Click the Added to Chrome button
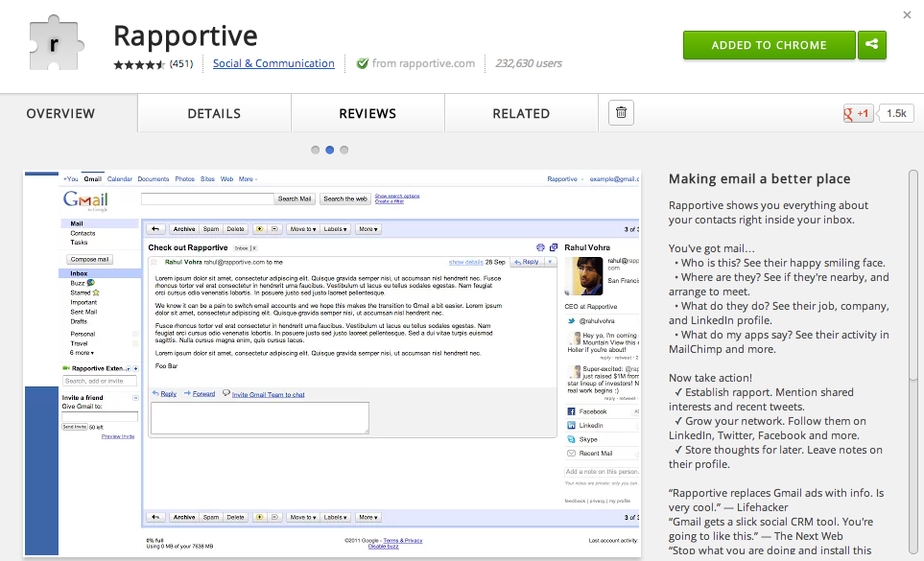The image size is (924, 561). click(x=769, y=45)
